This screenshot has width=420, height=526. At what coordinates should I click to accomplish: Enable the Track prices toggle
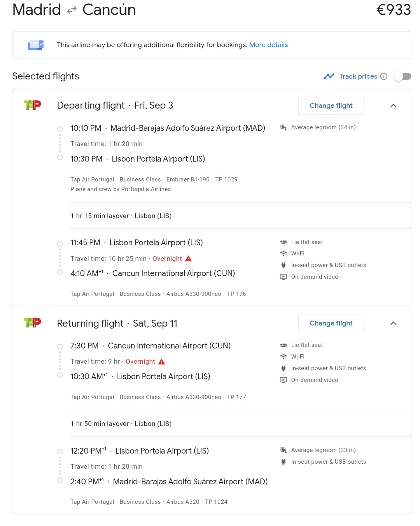(x=402, y=76)
